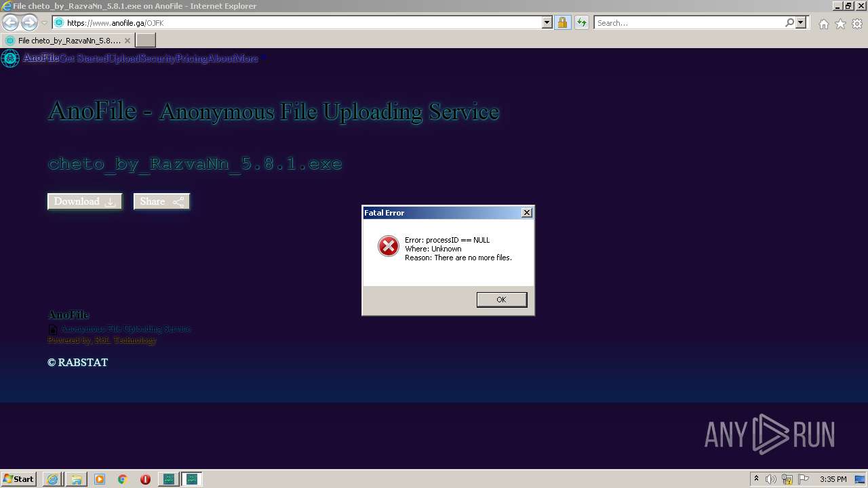
Task: Open the Action Center flag icon
Action: pos(804,479)
